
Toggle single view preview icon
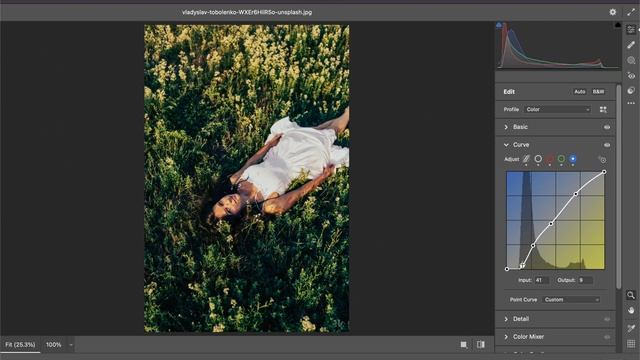point(464,345)
